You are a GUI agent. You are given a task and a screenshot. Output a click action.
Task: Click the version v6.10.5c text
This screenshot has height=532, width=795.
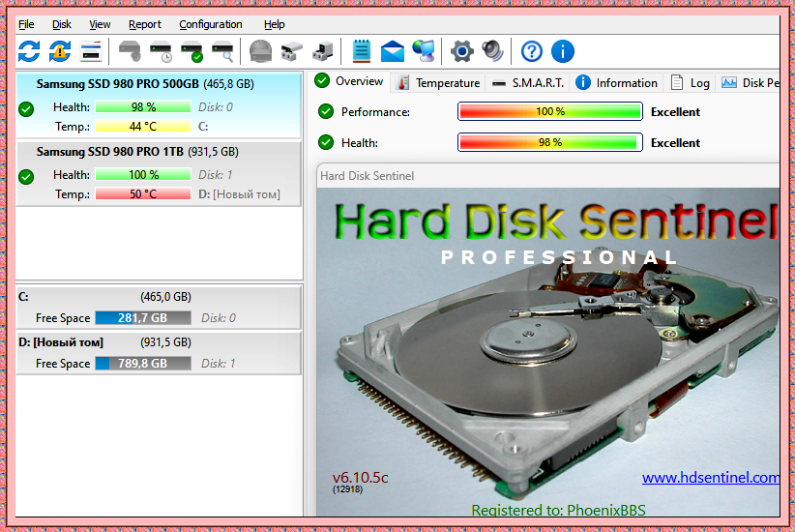point(361,477)
